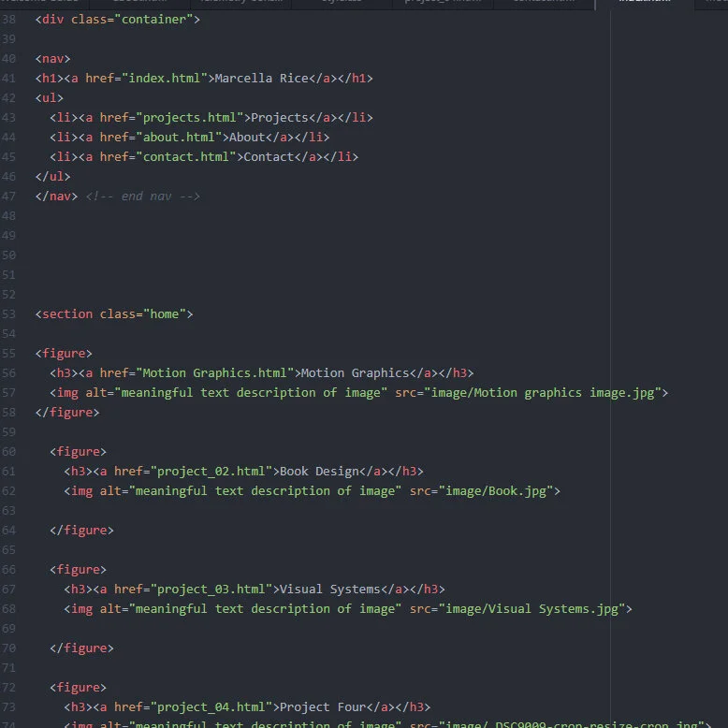Click the alt text on line 62
This screenshot has height=728, width=728.
click(265, 491)
